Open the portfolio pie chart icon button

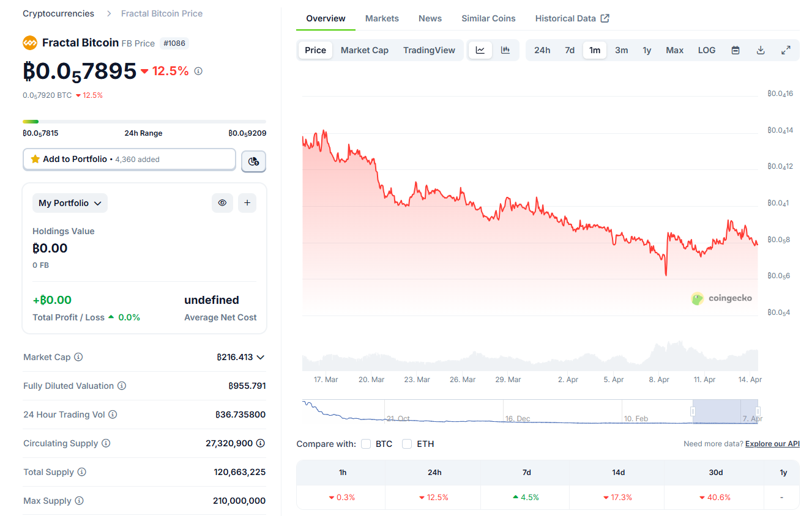(254, 161)
